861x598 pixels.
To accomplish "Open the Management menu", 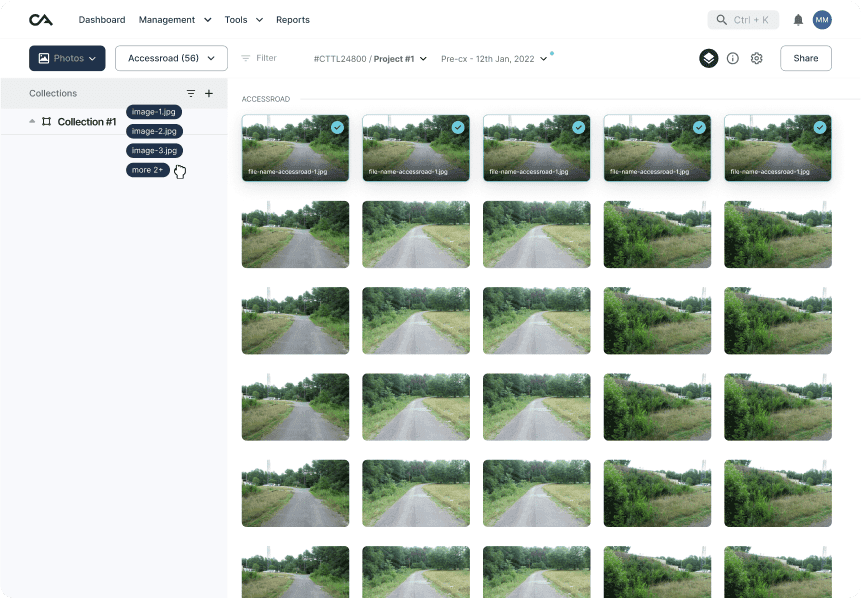I will click(175, 20).
